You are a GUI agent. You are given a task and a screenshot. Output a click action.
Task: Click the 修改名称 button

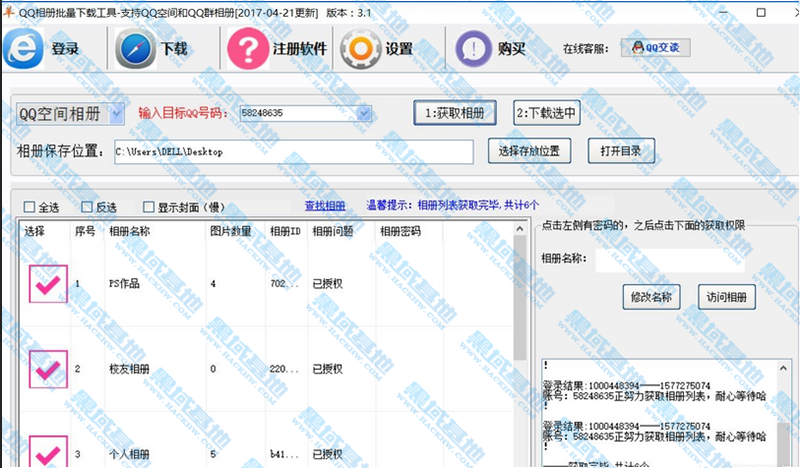(x=652, y=297)
